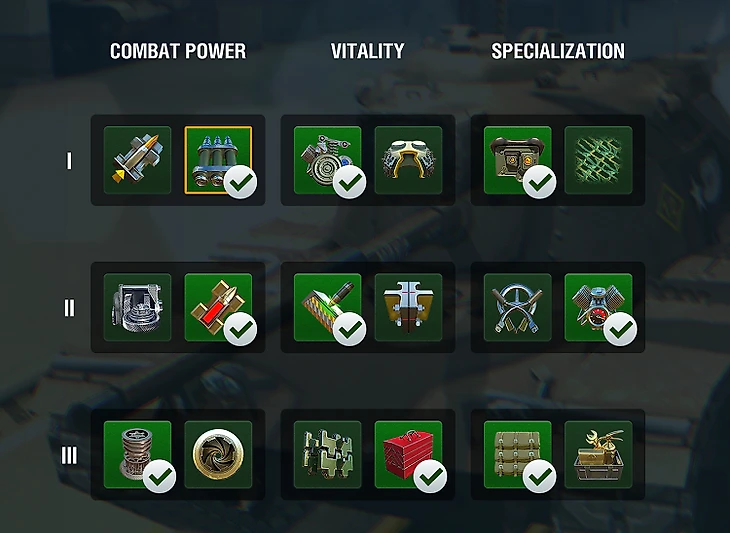Choose the round bronze aperture lens icon
Screen dimensions: 730x533
point(218,455)
